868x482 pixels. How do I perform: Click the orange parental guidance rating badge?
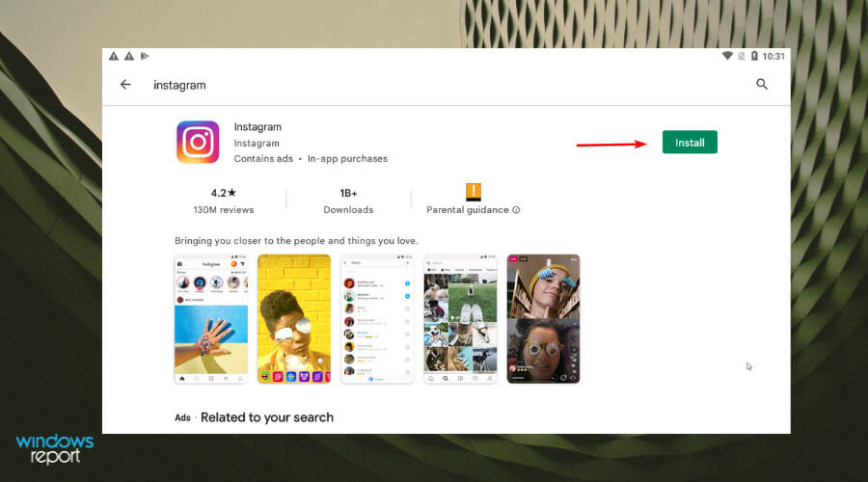coord(474,192)
